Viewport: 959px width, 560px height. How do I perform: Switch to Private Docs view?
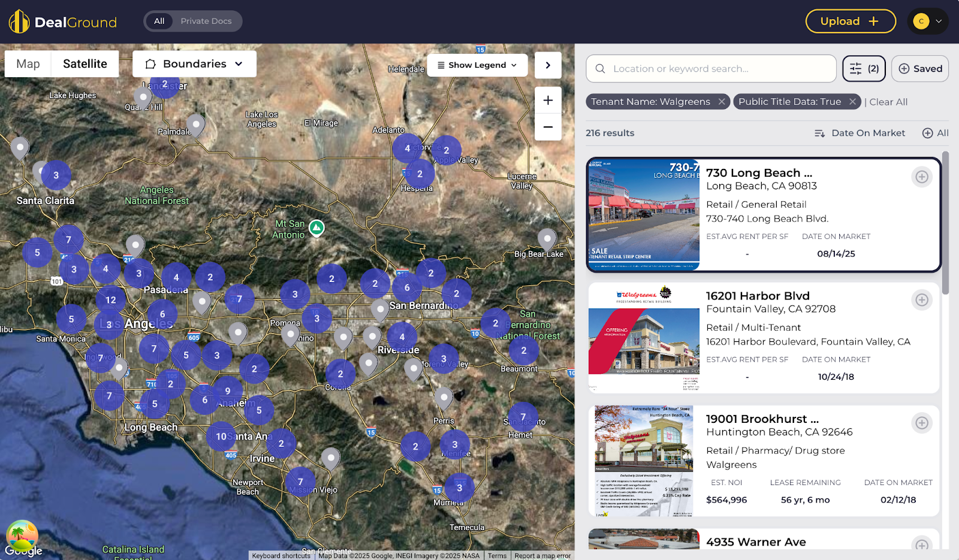tap(206, 21)
